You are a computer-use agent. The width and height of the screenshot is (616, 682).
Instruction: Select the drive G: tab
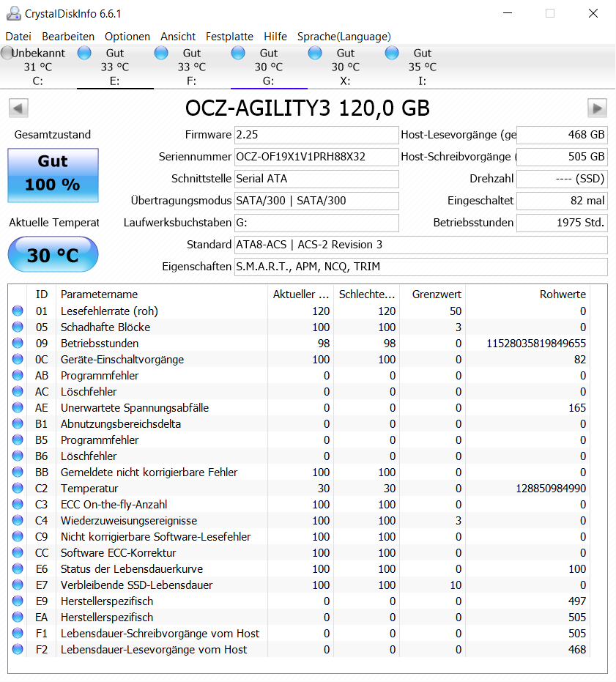[269, 67]
